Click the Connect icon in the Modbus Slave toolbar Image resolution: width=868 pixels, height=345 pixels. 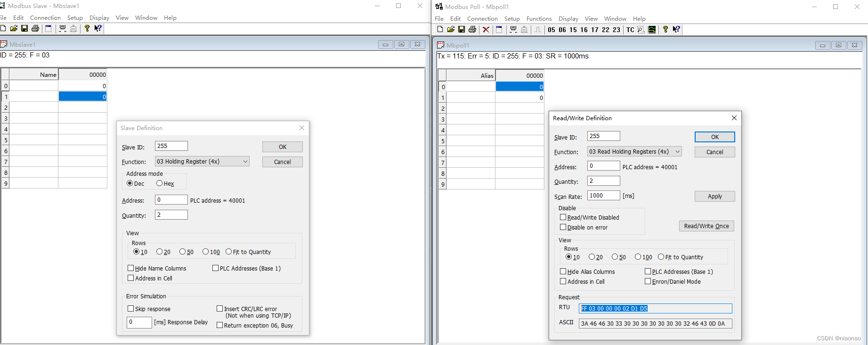63,28
